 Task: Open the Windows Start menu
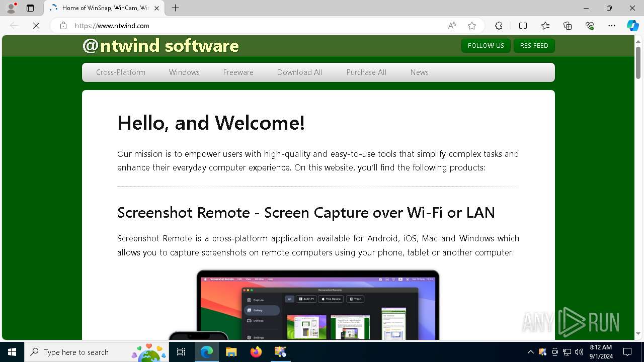(12, 352)
